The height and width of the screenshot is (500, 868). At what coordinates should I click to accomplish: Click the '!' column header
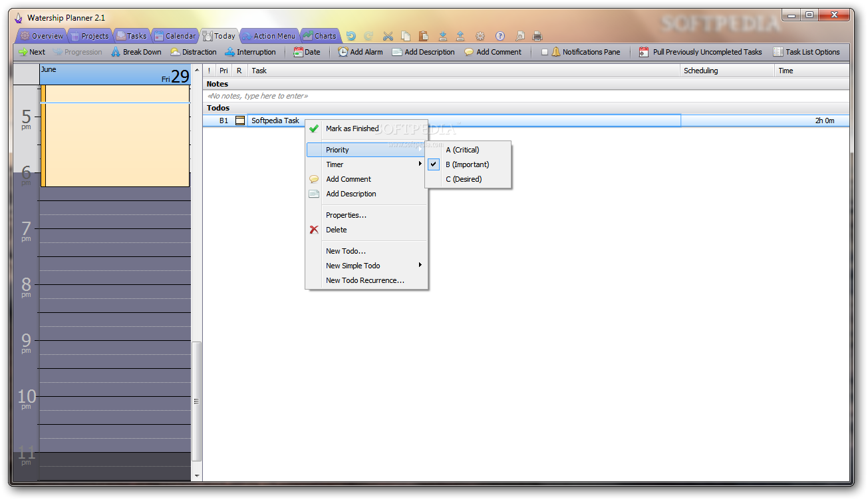(x=209, y=71)
